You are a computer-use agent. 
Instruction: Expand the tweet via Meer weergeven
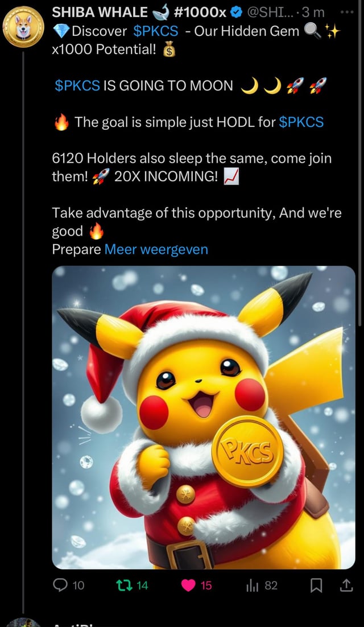pos(156,249)
